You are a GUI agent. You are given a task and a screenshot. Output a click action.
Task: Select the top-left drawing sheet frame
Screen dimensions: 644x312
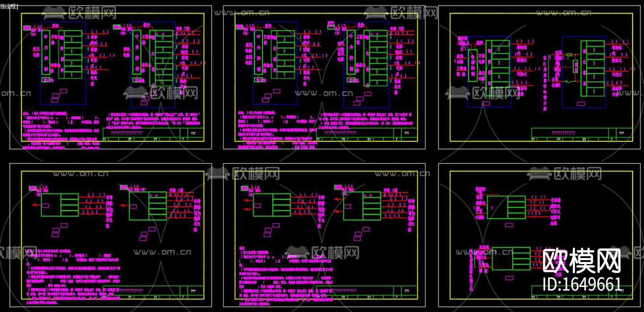point(111,77)
